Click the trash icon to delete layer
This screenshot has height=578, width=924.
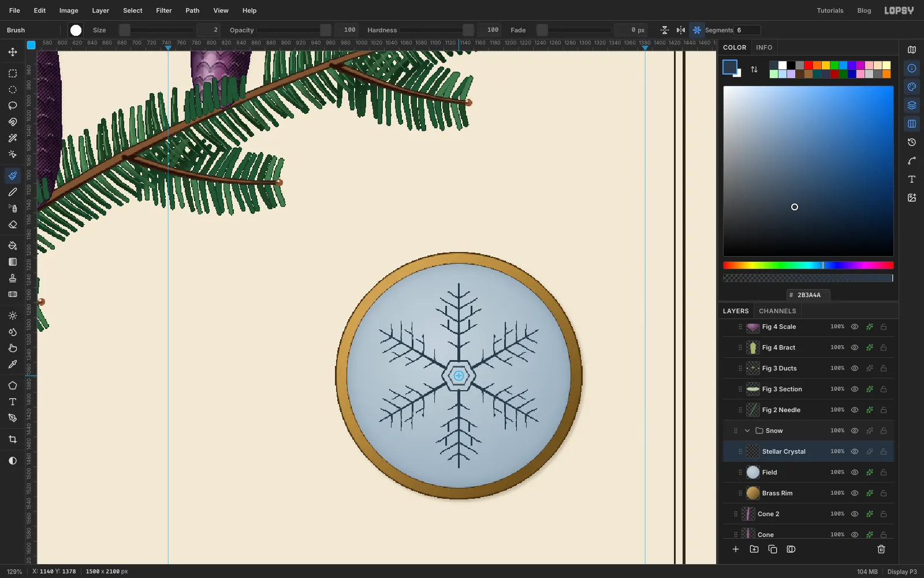pyautogui.click(x=881, y=549)
